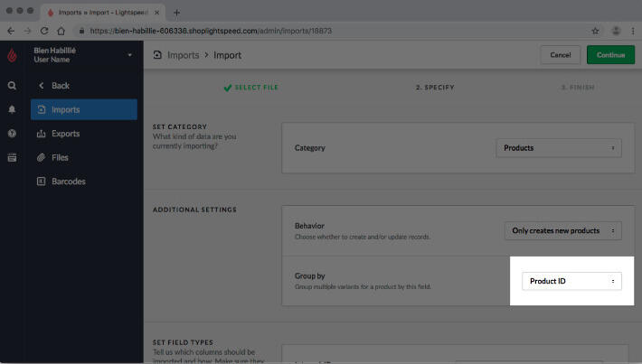Bookmark this page with star icon

pyautogui.click(x=594, y=31)
